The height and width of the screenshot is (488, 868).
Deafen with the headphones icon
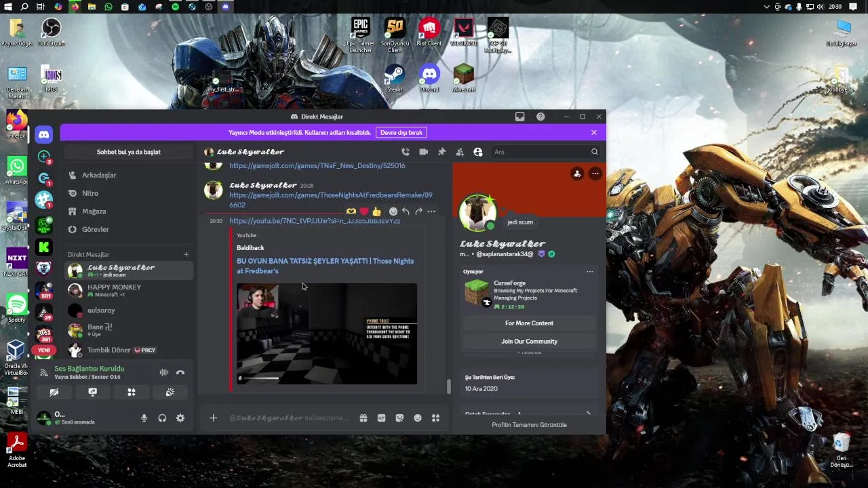tap(162, 418)
